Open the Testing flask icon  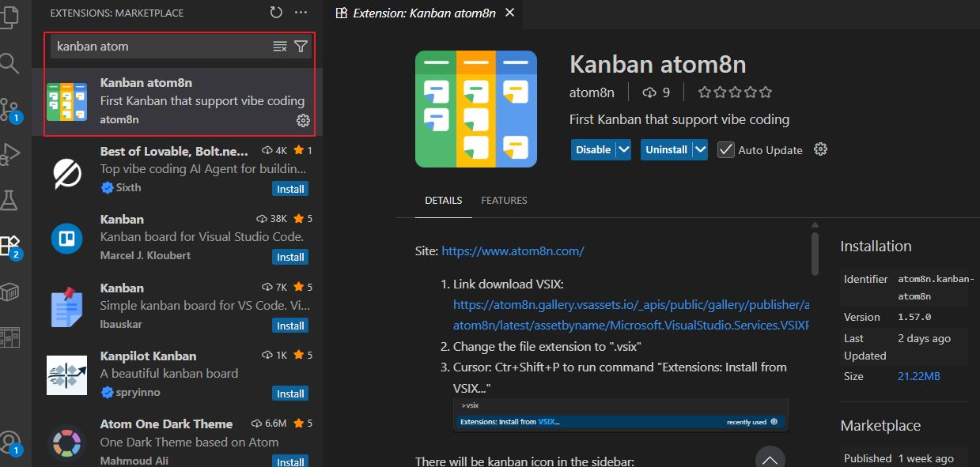(x=9, y=200)
